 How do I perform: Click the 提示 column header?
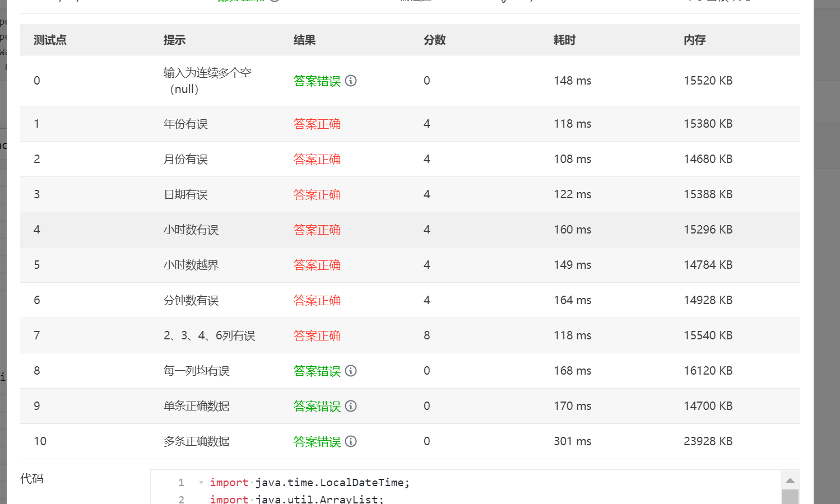[174, 40]
